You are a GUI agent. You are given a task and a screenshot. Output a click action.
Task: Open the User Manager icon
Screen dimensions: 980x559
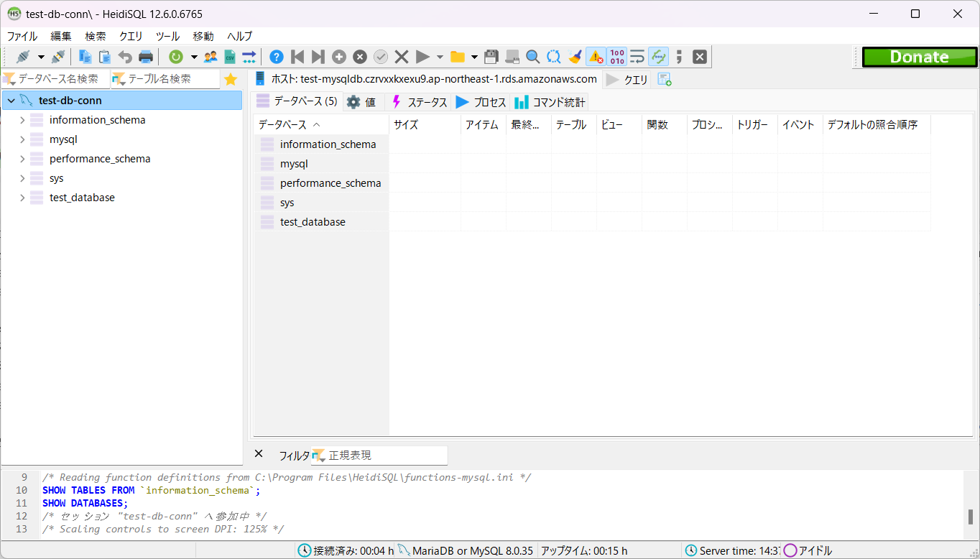click(x=210, y=56)
